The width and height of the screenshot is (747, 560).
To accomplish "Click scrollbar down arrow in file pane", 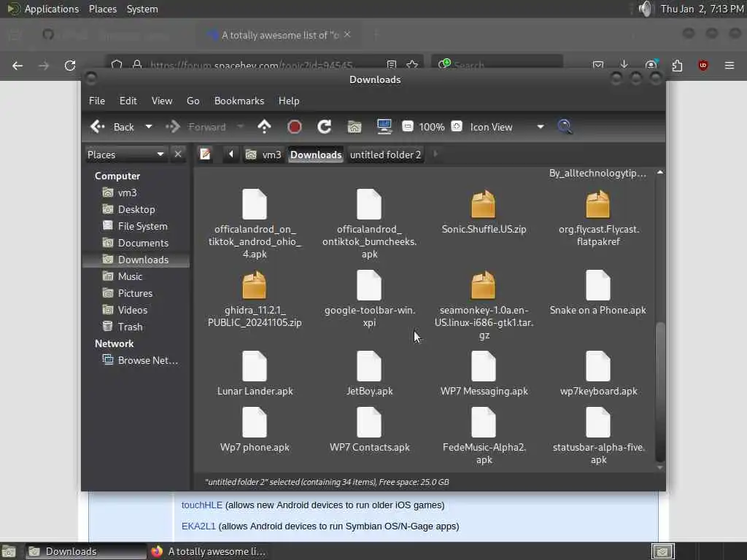I will [x=659, y=467].
